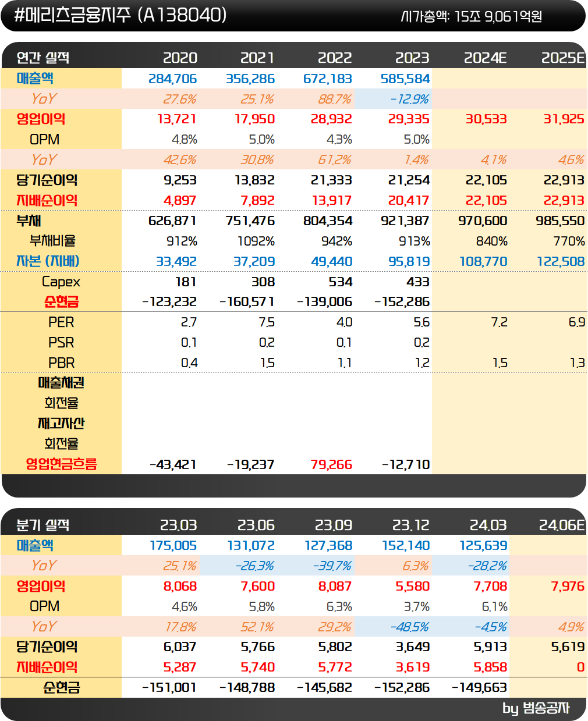Select annual 순현금 value -160,571

(247, 301)
